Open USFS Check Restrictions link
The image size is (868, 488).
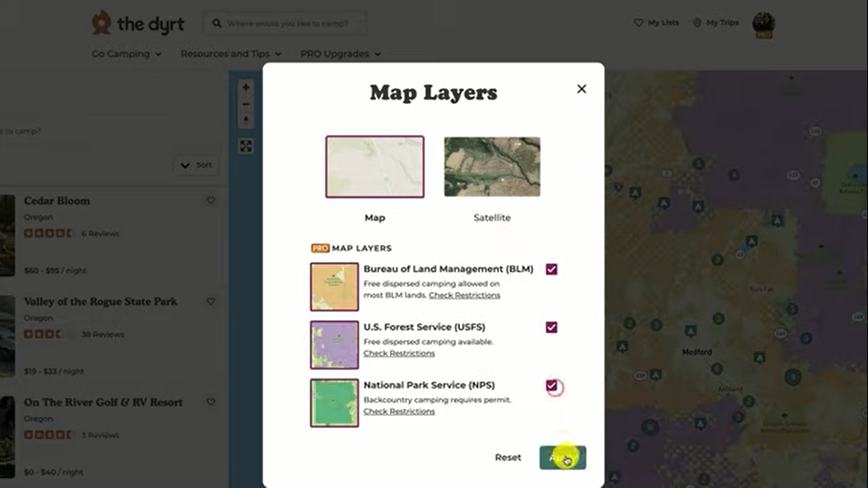coord(399,353)
